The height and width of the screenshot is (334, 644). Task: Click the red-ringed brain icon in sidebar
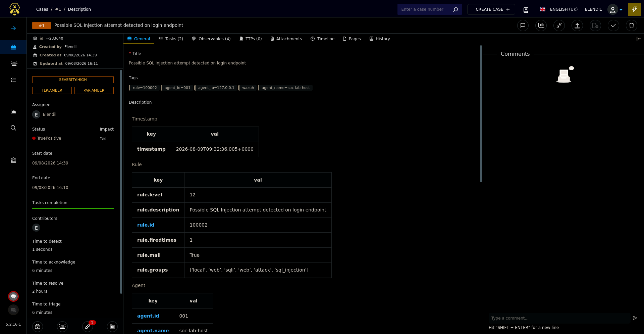[13, 296]
